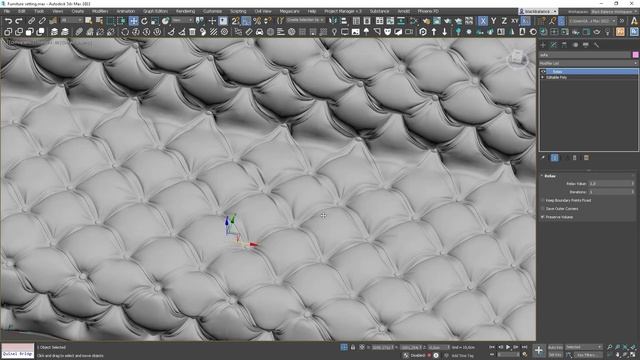Open the Modifiers menu
This screenshot has width=640, height=360.
(x=100, y=11)
